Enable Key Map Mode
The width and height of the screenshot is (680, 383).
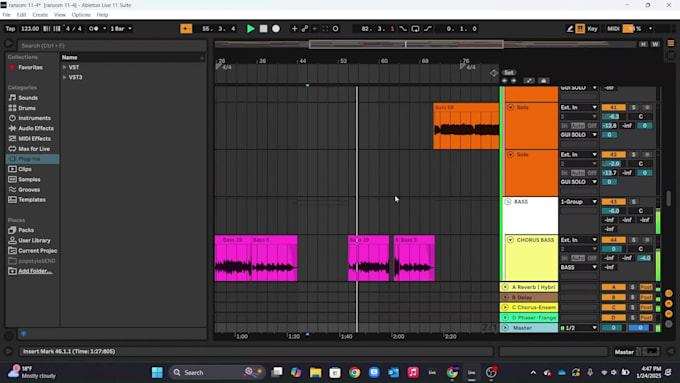(592, 29)
